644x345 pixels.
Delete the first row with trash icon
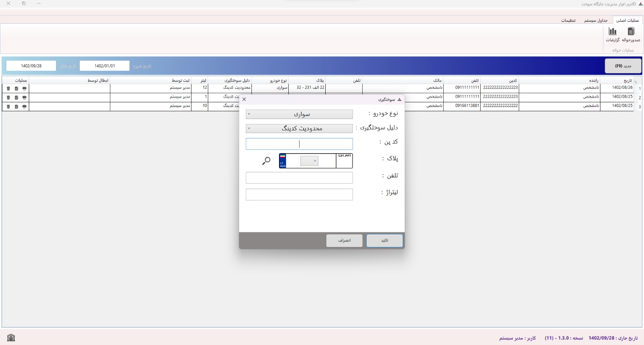pos(8,89)
